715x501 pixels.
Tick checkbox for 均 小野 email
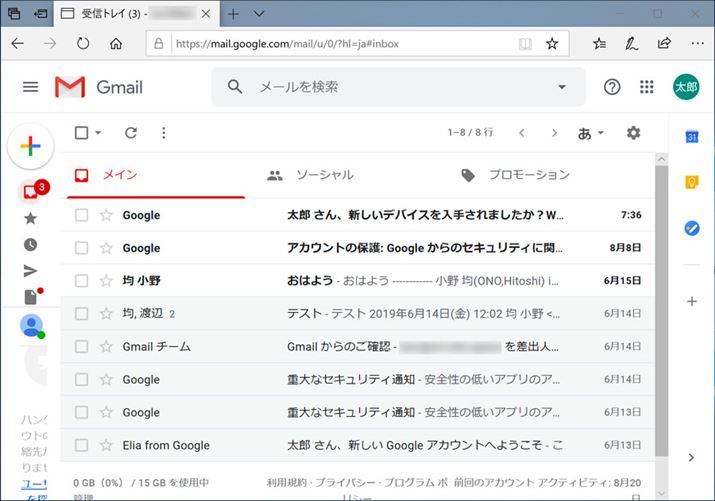click(x=82, y=281)
